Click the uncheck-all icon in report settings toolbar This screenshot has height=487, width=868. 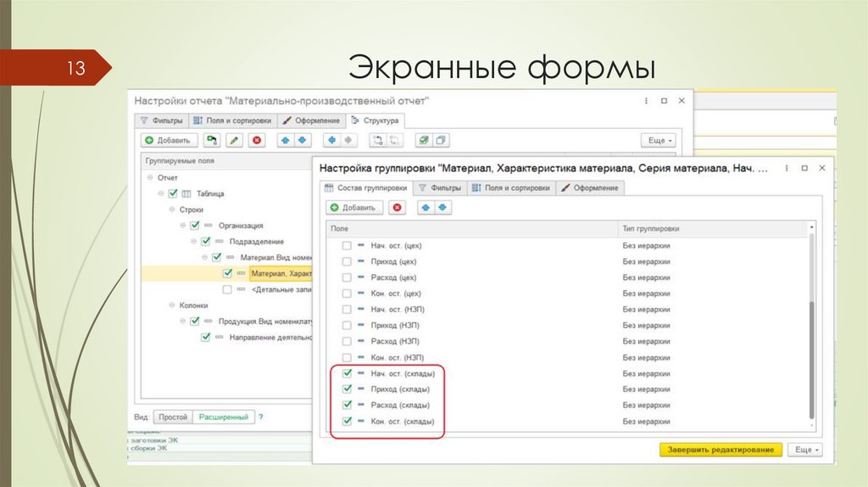pyautogui.click(x=441, y=141)
